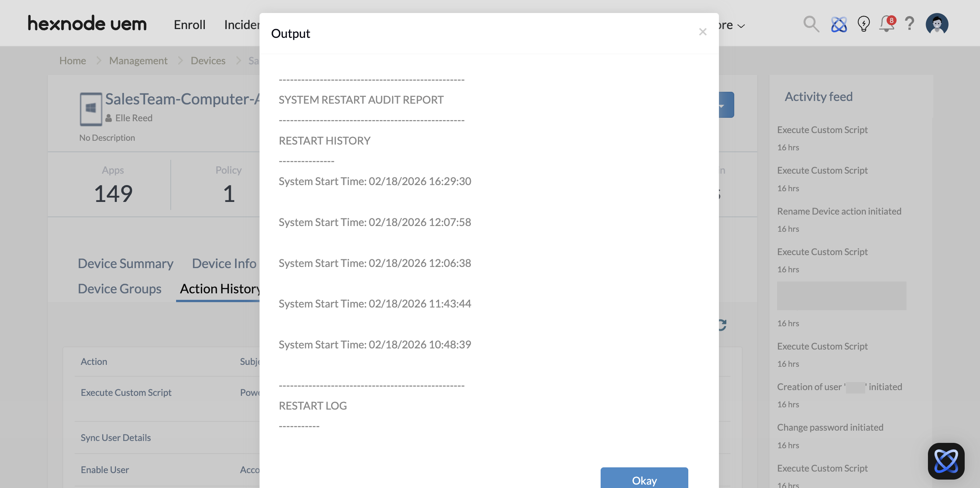Click the lightbulb tips icon

click(x=864, y=24)
